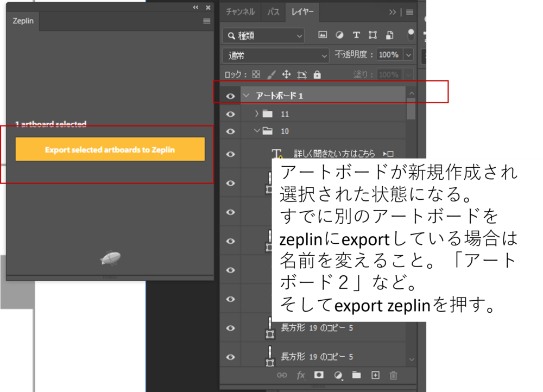Expand layers panel with >> icon

tap(392, 12)
